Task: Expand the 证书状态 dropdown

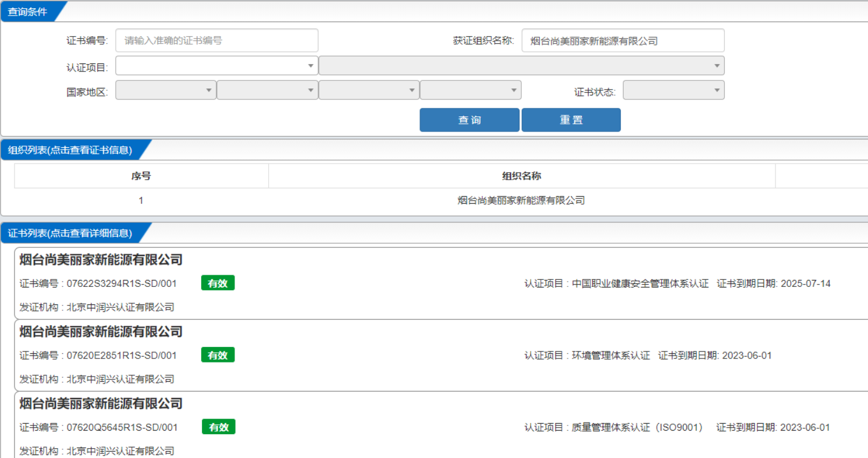Action: click(674, 90)
